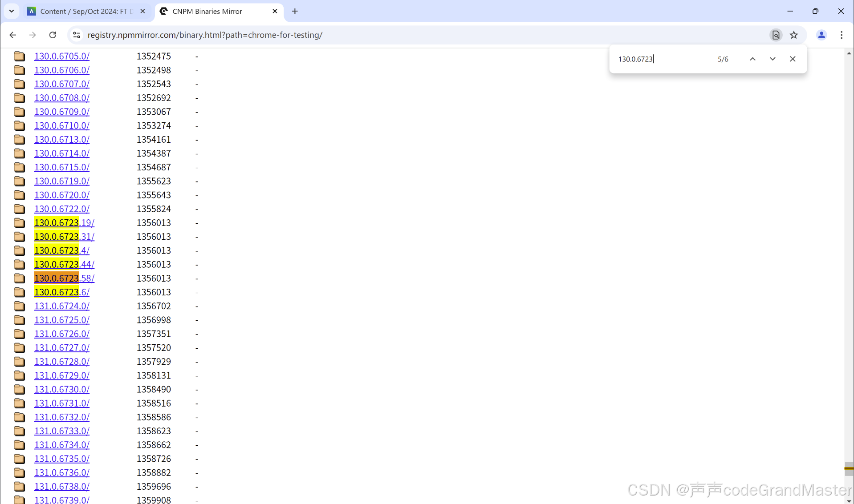Open folder link 130.0.6715.0/

point(62,167)
